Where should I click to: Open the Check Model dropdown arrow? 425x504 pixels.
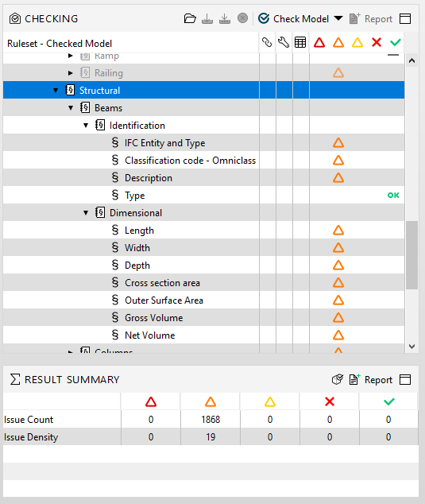coord(338,18)
